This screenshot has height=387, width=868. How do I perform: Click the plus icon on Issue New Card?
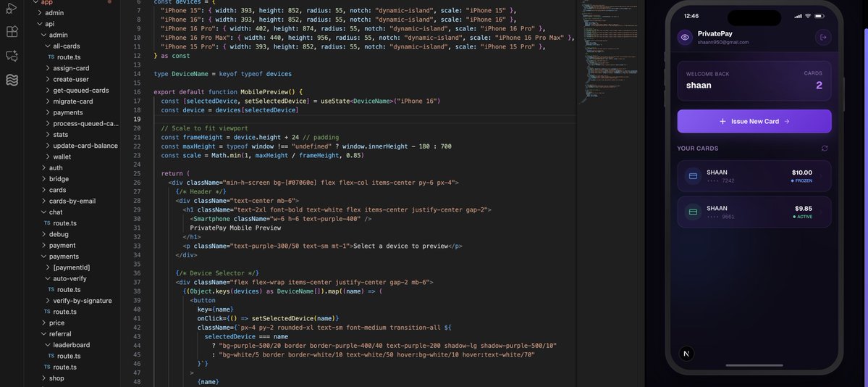(x=722, y=122)
